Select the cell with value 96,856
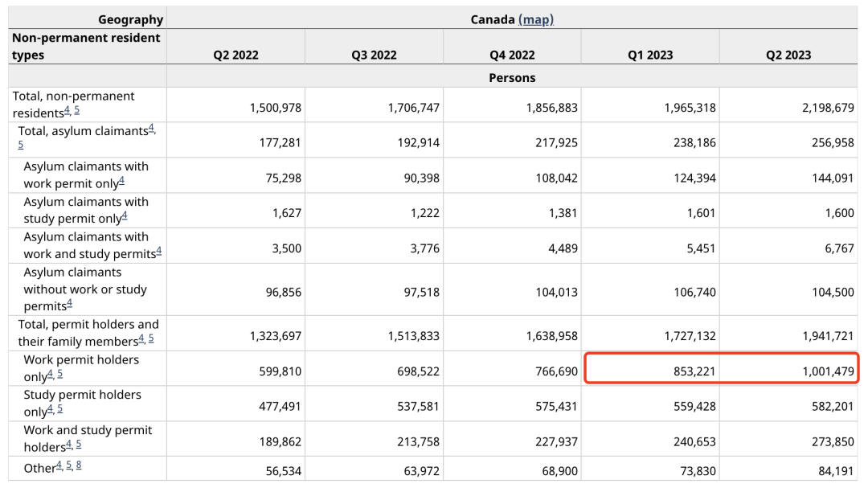Viewport: 868px width, 492px height. pos(235,289)
